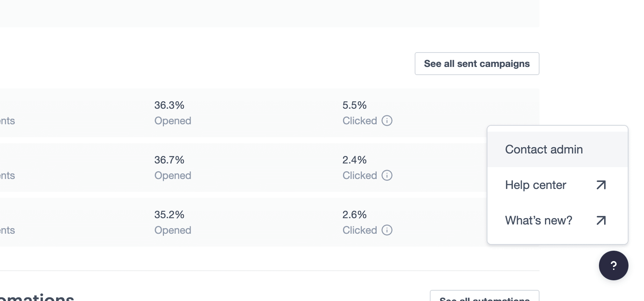This screenshot has width=644, height=301.
Task: Select Contact admin from help menu
Action: pyautogui.click(x=544, y=149)
